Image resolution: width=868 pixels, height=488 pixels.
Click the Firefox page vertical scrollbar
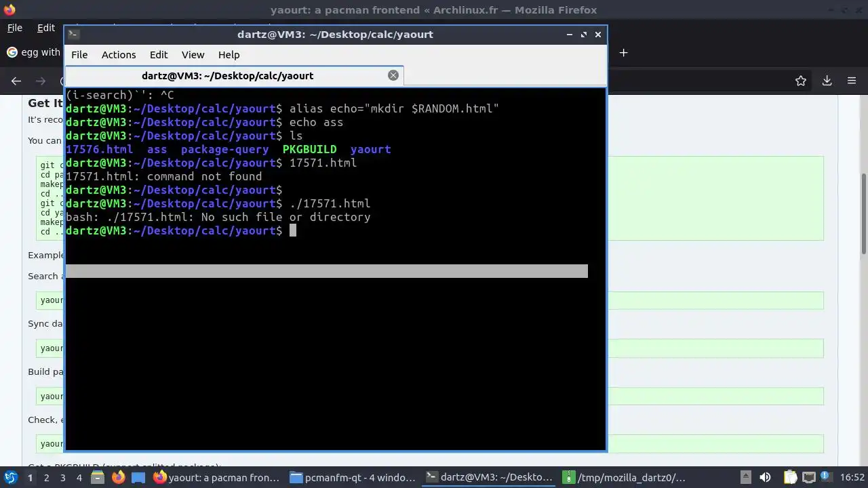[864, 213]
